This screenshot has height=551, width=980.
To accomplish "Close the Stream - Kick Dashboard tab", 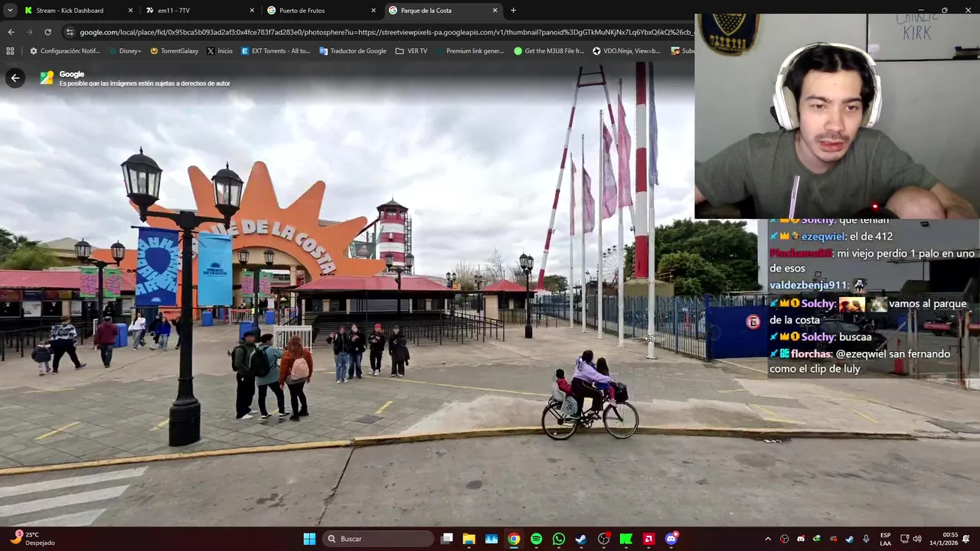I will (130, 11).
